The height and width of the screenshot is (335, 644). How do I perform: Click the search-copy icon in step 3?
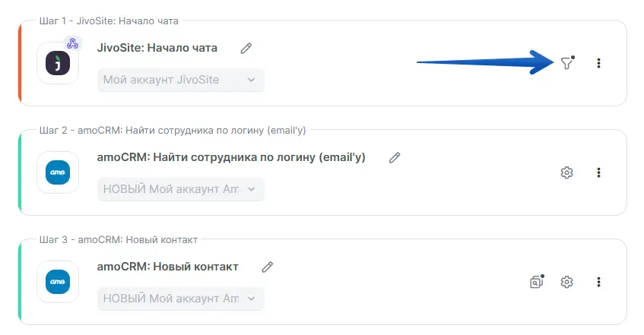pos(536,282)
